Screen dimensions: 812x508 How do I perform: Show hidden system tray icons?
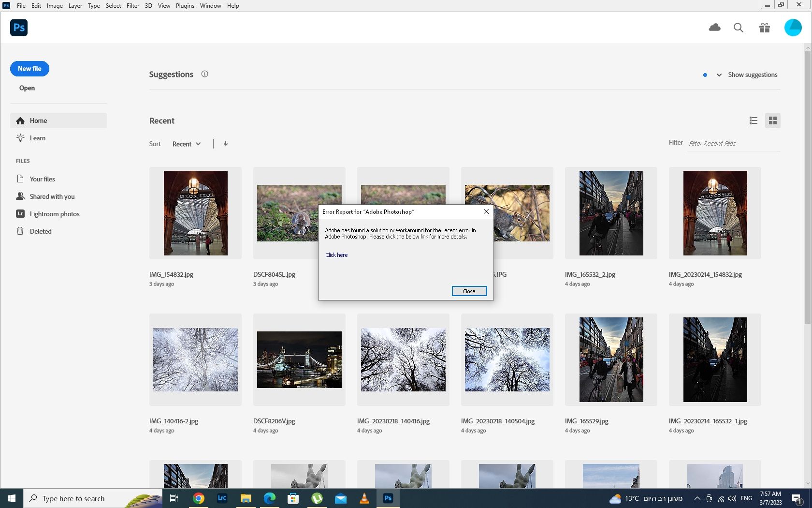(697, 498)
